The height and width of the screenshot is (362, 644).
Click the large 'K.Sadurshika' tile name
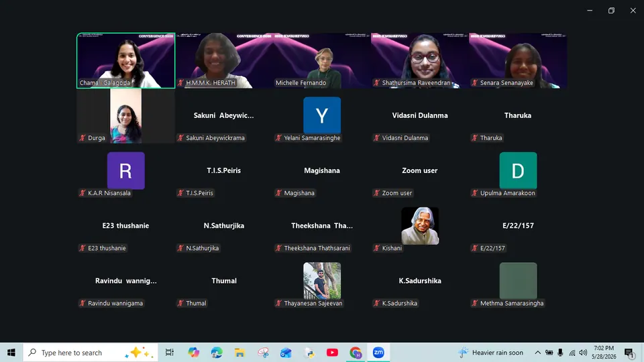click(x=420, y=281)
